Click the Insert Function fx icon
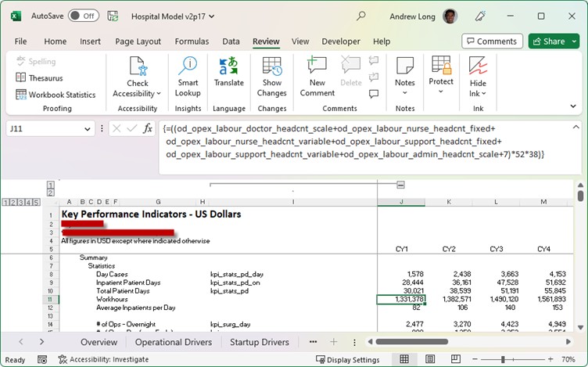The height and width of the screenshot is (367, 588). (x=148, y=128)
